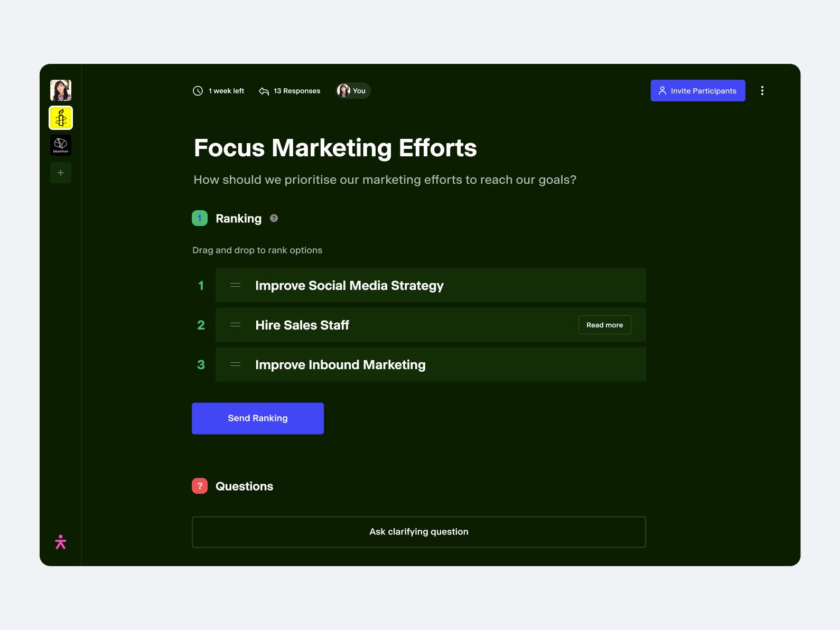Select the Improve Inbound Marketing option

point(431,364)
